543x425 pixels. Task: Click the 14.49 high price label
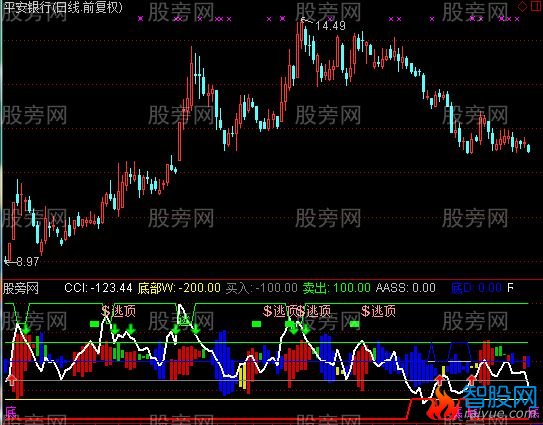[330, 26]
